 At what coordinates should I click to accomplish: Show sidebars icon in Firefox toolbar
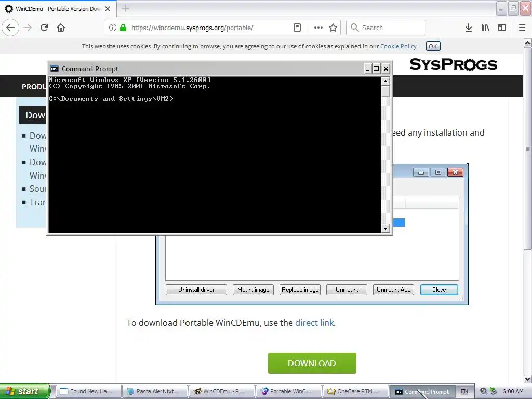(502, 28)
